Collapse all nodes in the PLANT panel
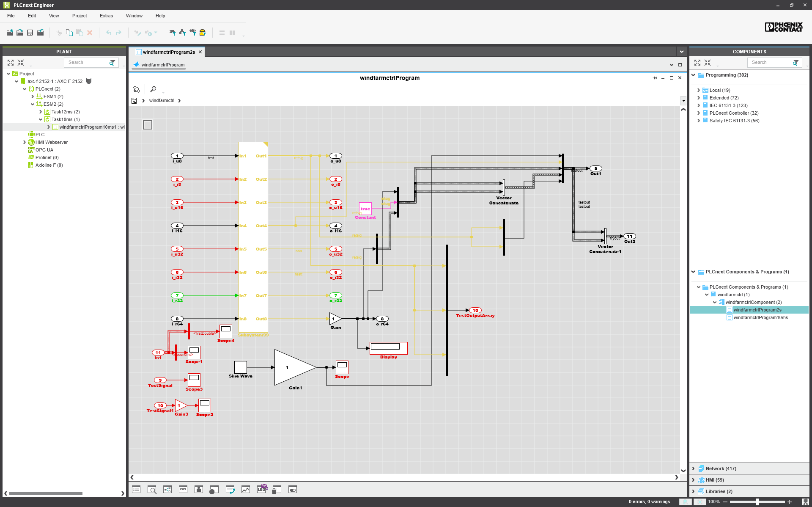 pyautogui.click(x=21, y=63)
